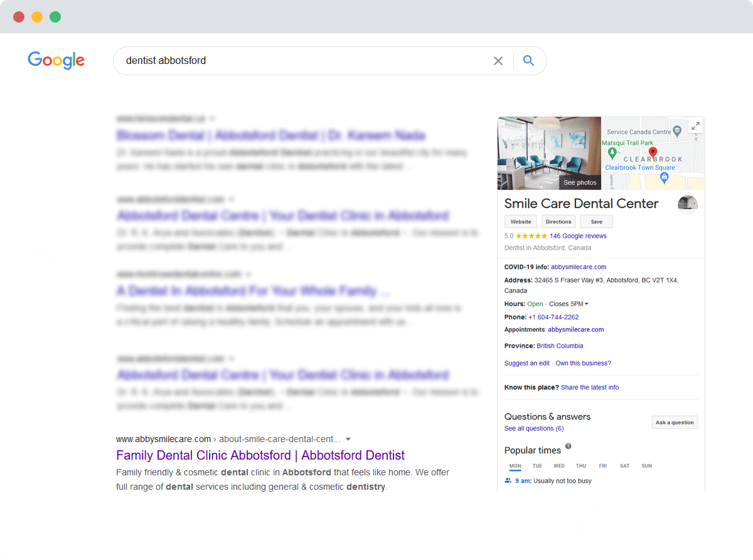
Task: Open the A Dentist In Abbotsford result
Action: tap(254, 291)
